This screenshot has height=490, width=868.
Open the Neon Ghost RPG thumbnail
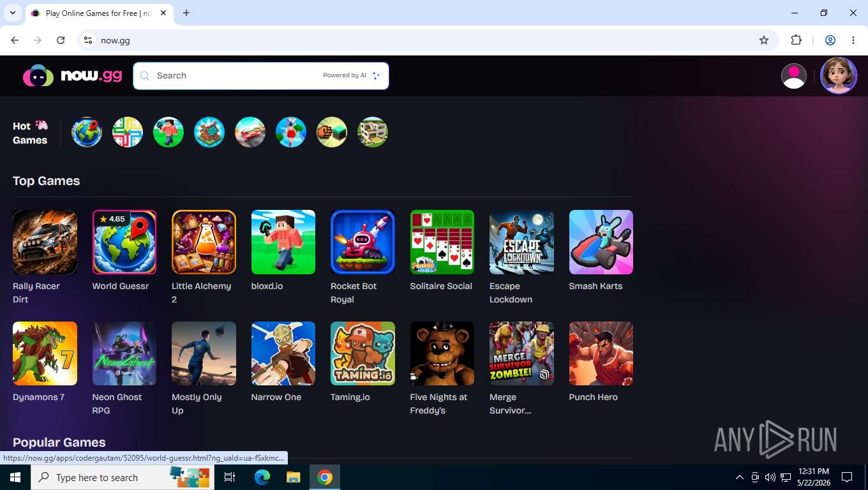pyautogui.click(x=124, y=353)
